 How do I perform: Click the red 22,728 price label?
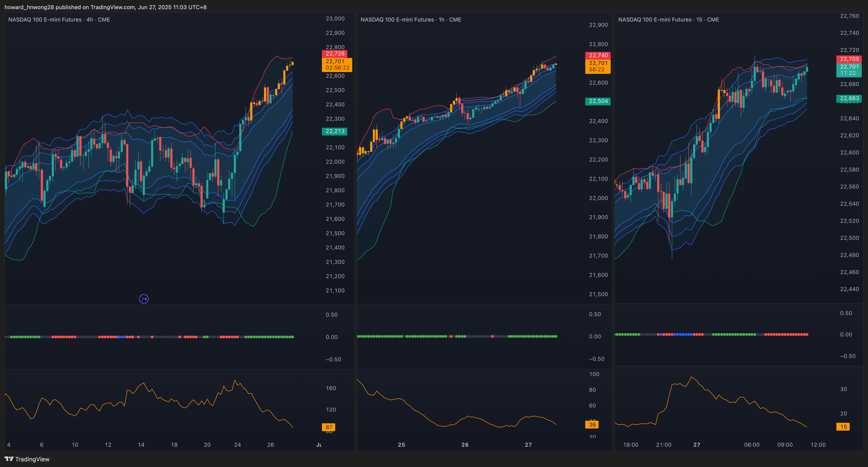click(335, 54)
